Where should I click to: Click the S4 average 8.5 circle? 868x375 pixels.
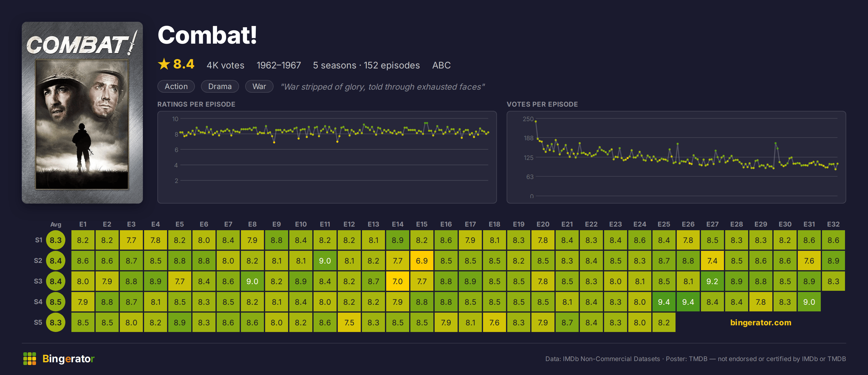56,302
